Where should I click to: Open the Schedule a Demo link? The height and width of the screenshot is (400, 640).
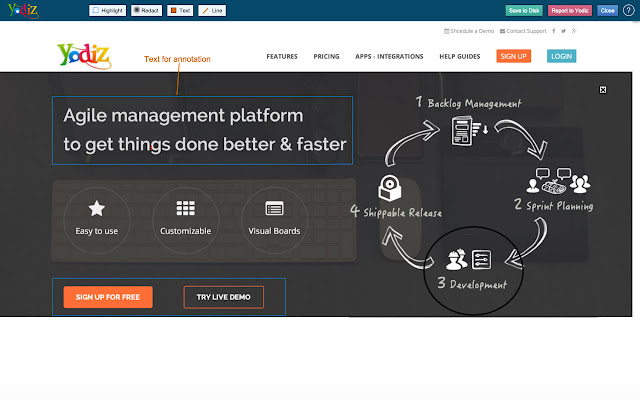tap(469, 31)
